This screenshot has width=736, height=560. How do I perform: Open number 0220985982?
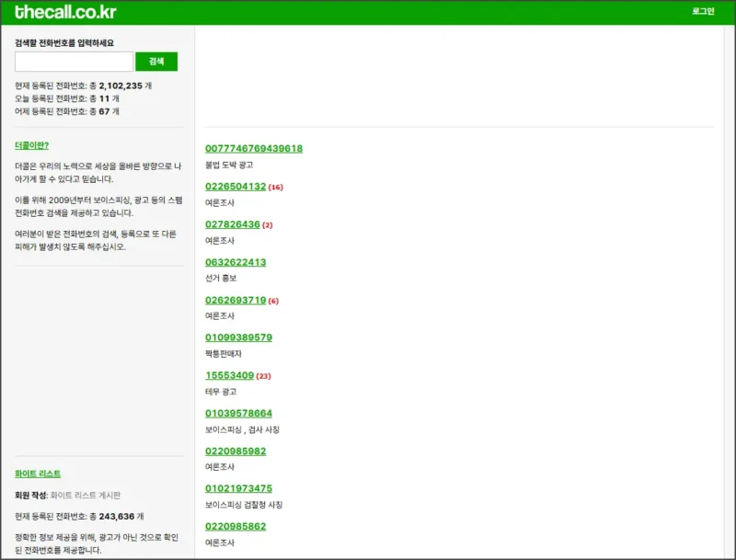point(236,451)
